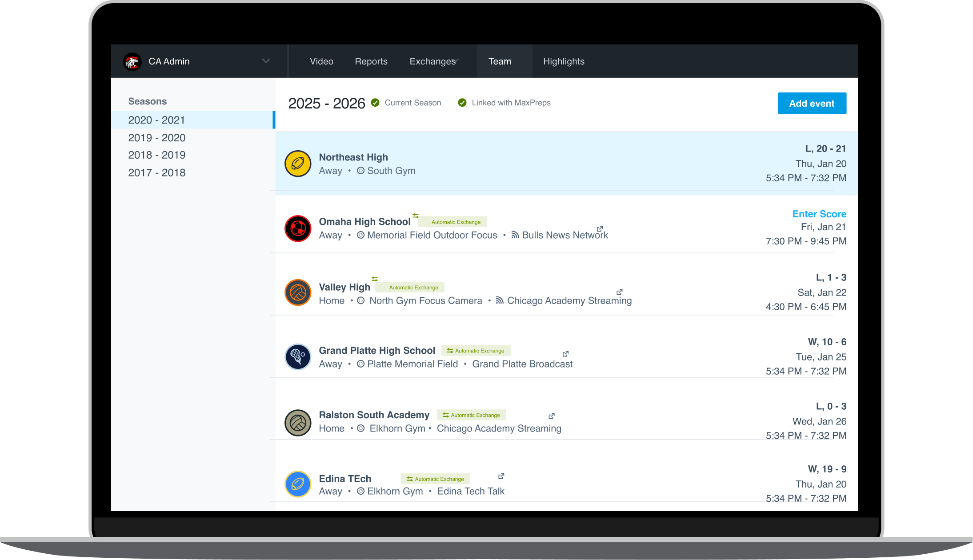
Task: Click the Linked with MaxPreps checkmark
Action: coord(462,103)
